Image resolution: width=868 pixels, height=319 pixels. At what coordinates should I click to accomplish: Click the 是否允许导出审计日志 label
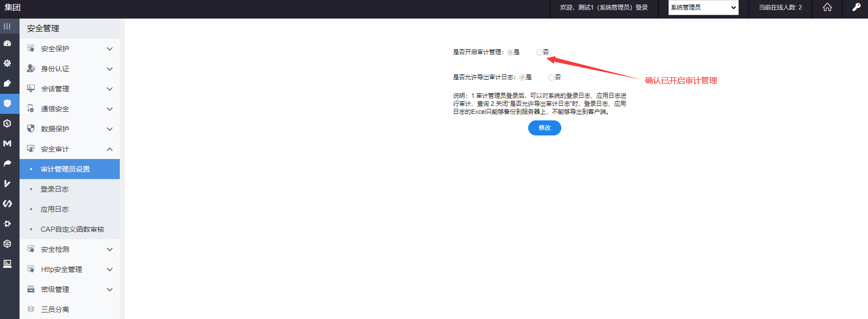pyautogui.click(x=484, y=77)
